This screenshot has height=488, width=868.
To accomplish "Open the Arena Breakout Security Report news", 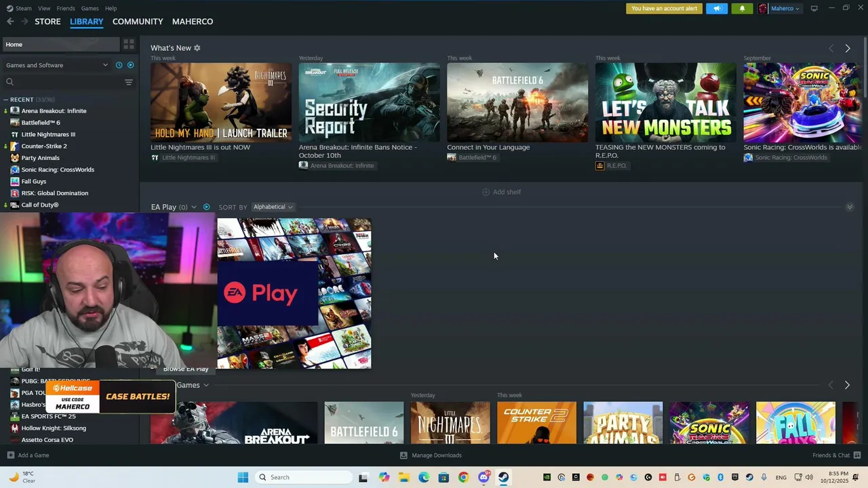I will (x=369, y=102).
